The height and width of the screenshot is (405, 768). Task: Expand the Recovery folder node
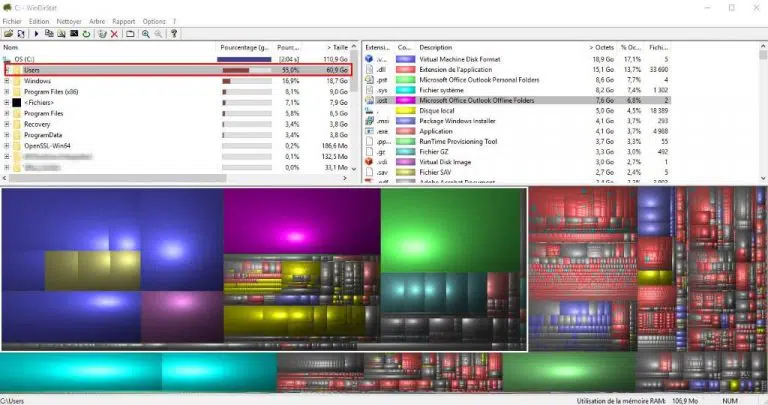tap(6, 124)
